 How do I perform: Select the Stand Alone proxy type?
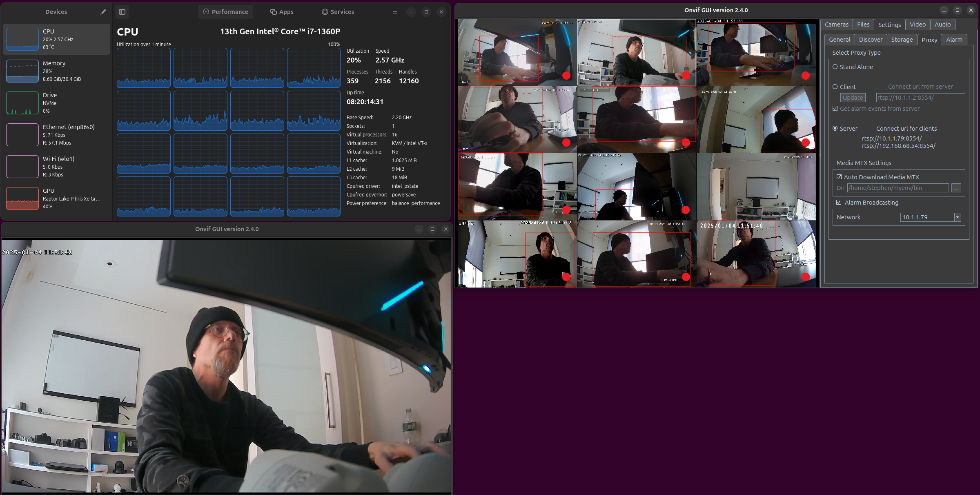(x=835, y=67)
